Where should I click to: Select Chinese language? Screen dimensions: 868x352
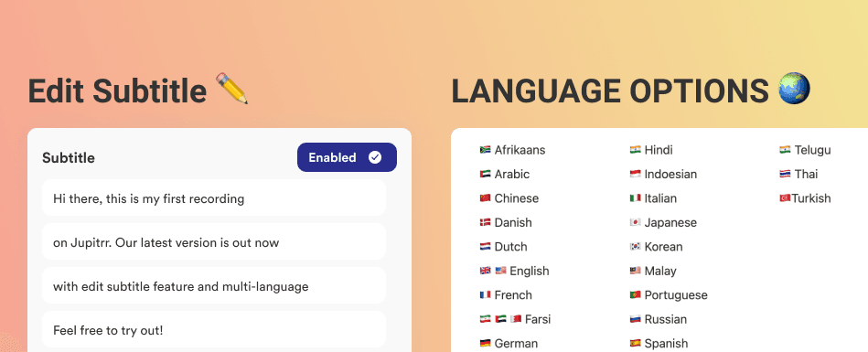[x=516, y=198]
